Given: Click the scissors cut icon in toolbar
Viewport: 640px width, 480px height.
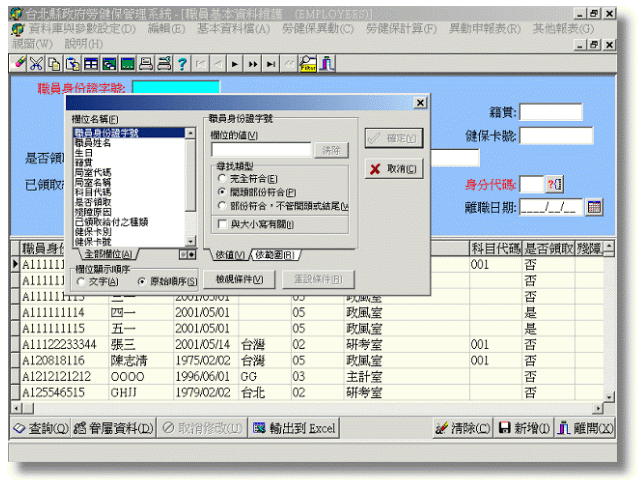Looking at the screenshot, I should tap(37, 64).
